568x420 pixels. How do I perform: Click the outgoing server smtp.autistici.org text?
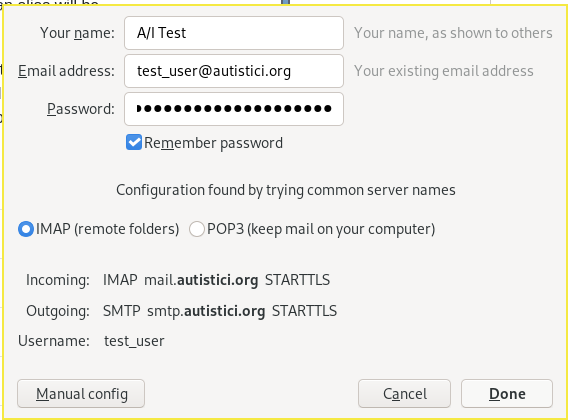pyautogui.click(x=206, y=311)
